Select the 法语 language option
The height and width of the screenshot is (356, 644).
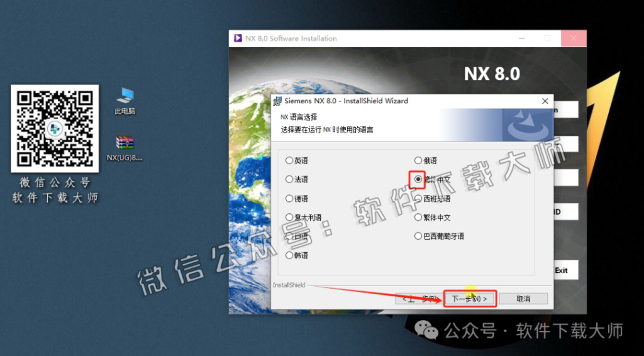pos(289,179)
